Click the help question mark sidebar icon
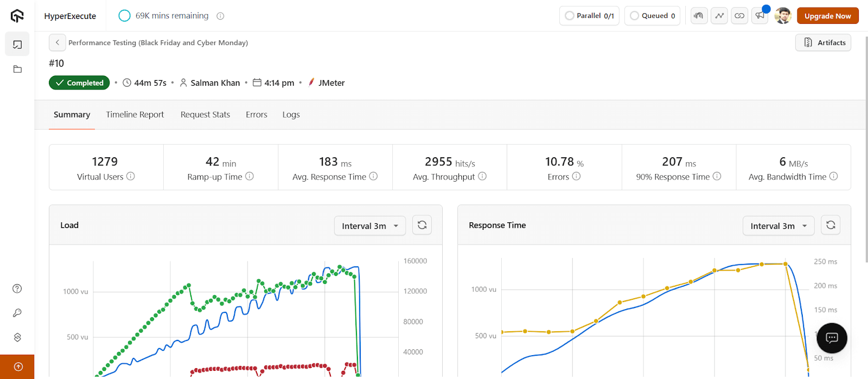This screenshot has width=868, height=379. click(17, 288)
